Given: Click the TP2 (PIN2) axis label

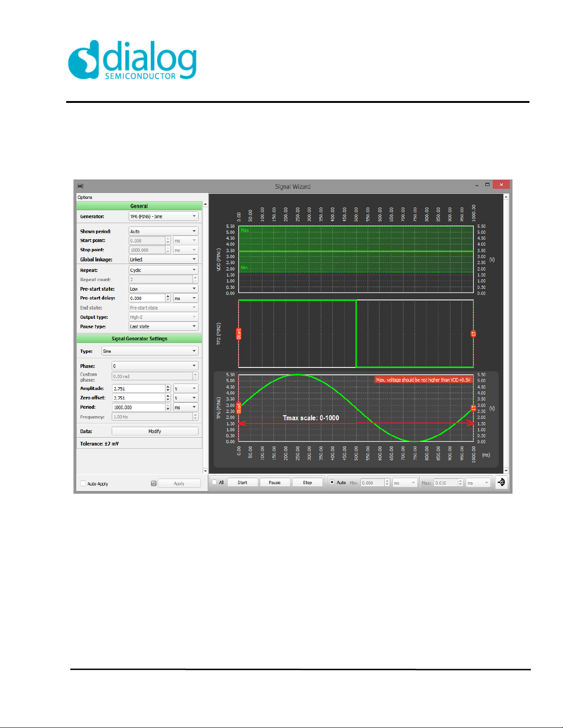Looking at the screenshot, I should pyautogui.click(x=219, y=334).
